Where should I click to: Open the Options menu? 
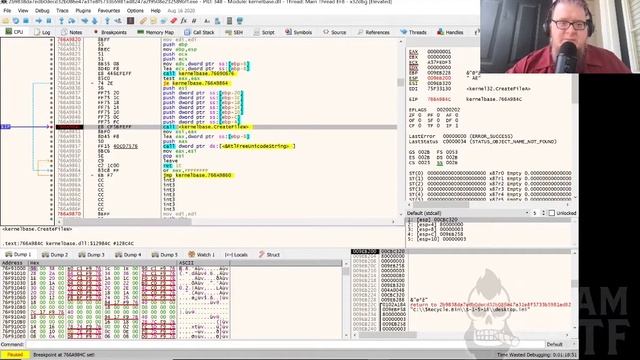pos(135,11)
